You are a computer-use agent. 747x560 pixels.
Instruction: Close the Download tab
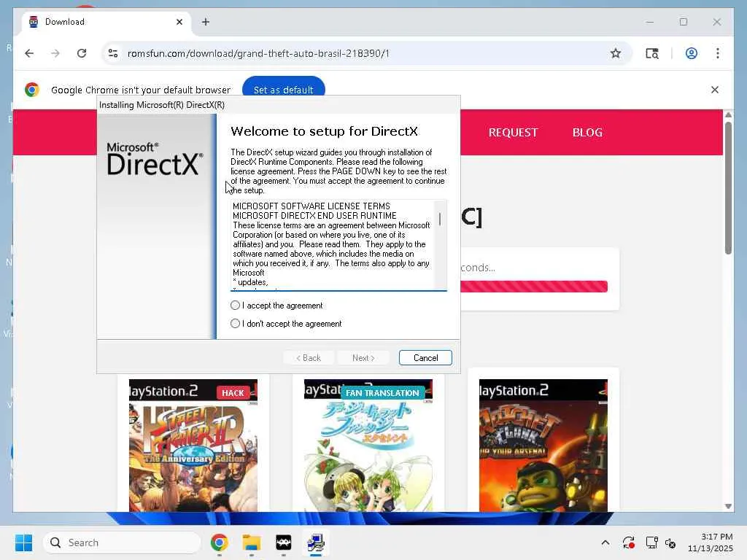[179, 22]
